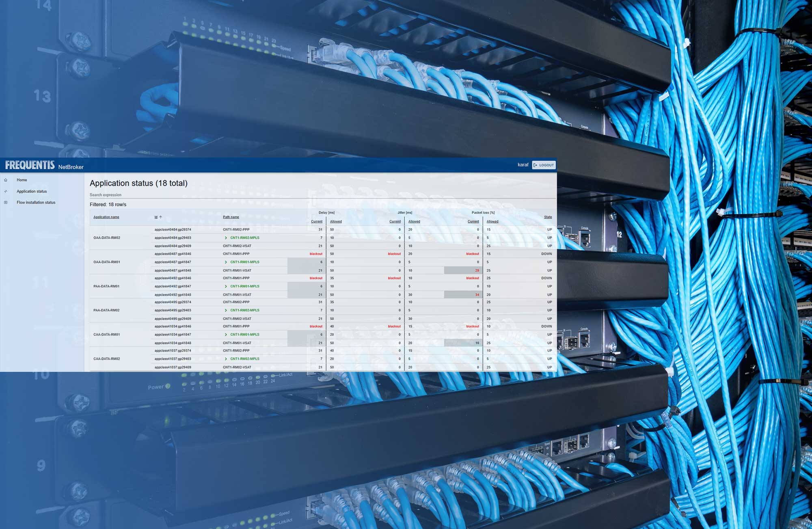Click the packet loss blackout in row appclass41034:gp41846
Viewport: 812px width, 529px height.
[473, 326]
